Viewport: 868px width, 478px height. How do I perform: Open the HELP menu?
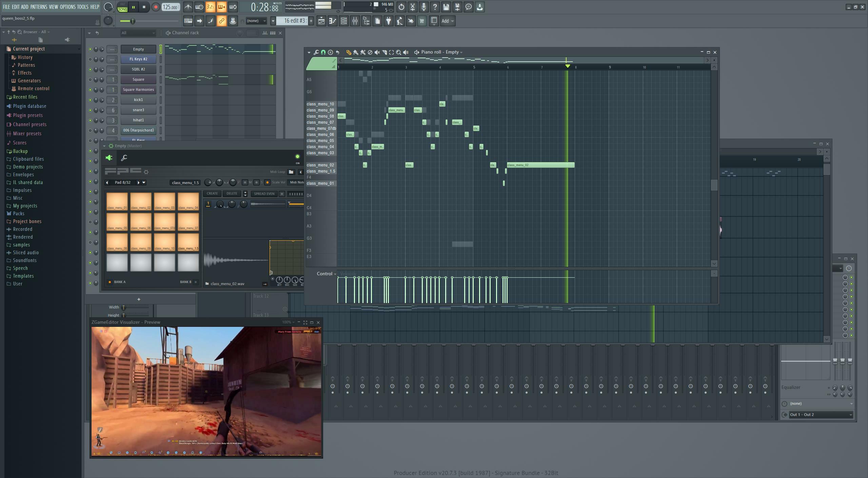(95, 7)
